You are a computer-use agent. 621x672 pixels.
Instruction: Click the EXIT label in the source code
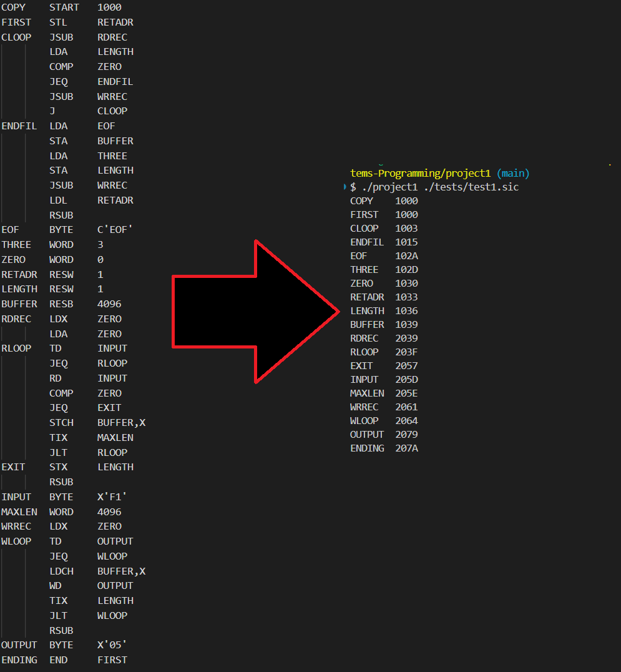[13, 467]
